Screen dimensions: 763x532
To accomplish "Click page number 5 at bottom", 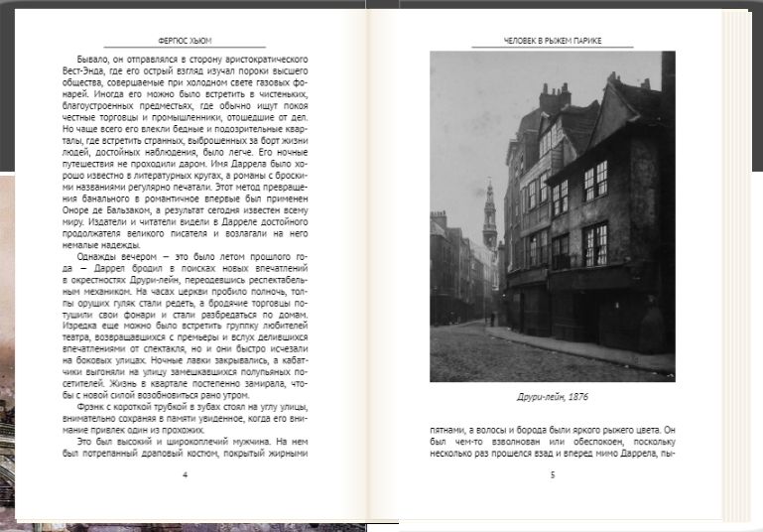I will [552, 474].
